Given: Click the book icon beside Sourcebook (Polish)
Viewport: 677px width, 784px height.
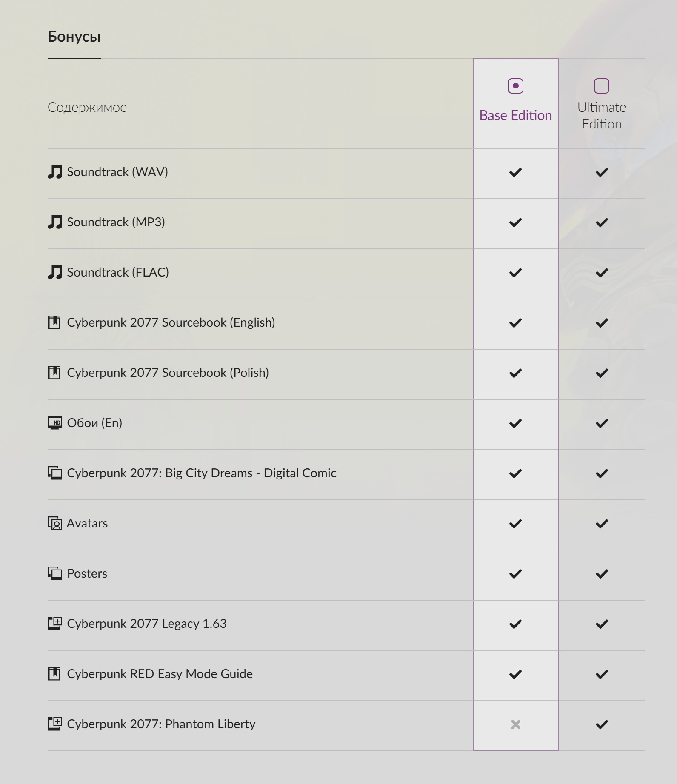Looking at the screenshot, I should [54, 373].
